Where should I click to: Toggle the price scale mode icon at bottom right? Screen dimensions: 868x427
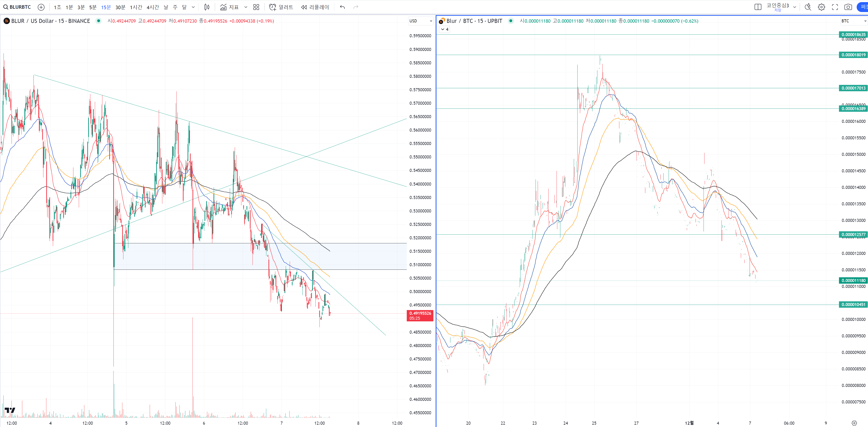click(854, 423)
